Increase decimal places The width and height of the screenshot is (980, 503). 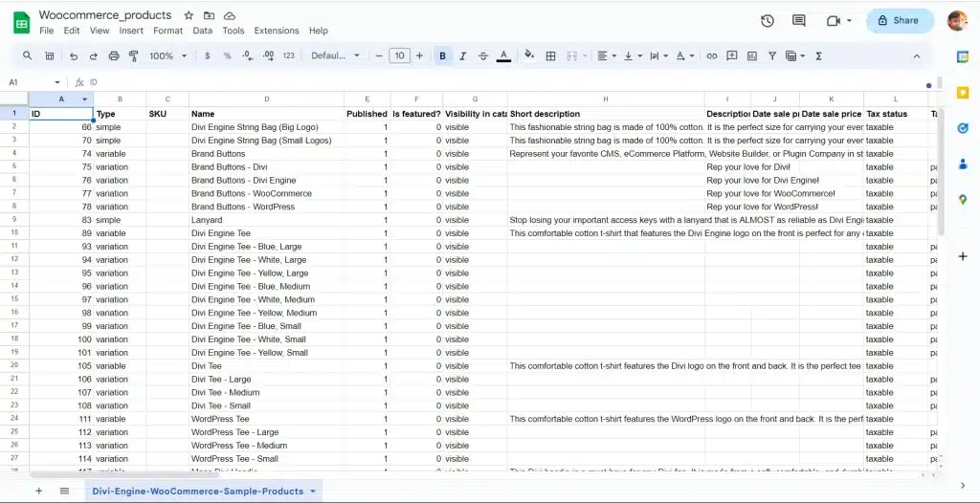click(268, 56)
